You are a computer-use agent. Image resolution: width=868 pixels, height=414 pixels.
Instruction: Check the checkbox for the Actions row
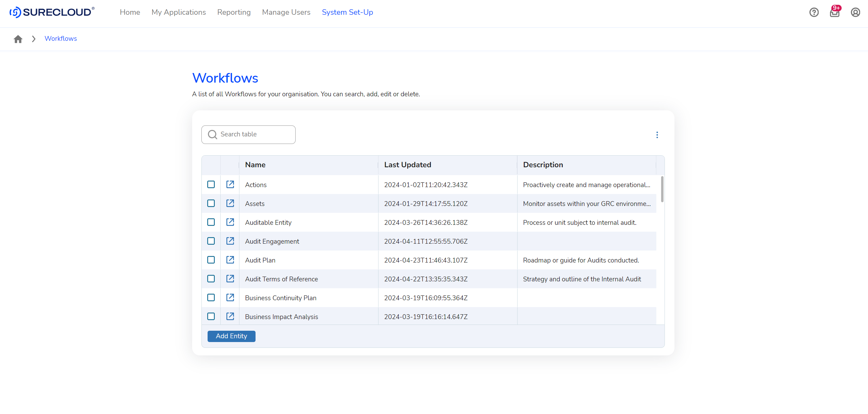[x=211, y=184]
